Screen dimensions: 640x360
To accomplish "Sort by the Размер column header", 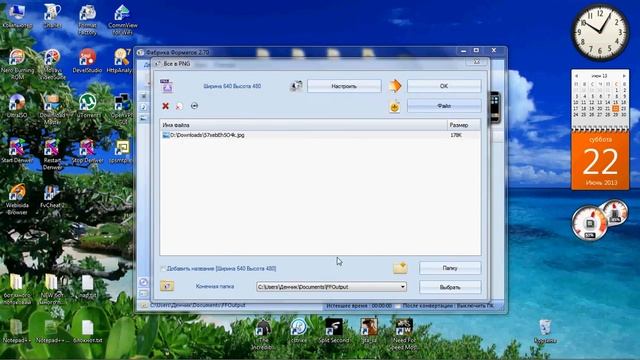I will [464, 125].
